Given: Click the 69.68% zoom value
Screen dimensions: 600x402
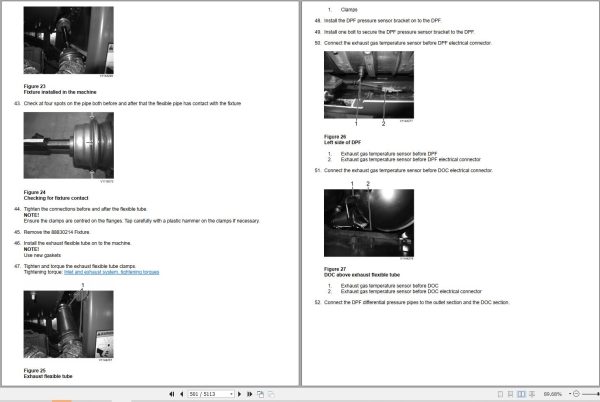Looking at the screenshot, I should point(553,394).
